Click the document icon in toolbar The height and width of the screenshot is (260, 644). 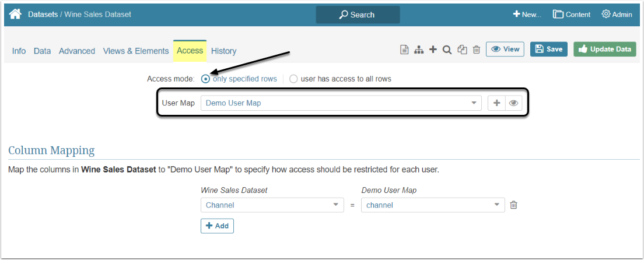point(404,50)
